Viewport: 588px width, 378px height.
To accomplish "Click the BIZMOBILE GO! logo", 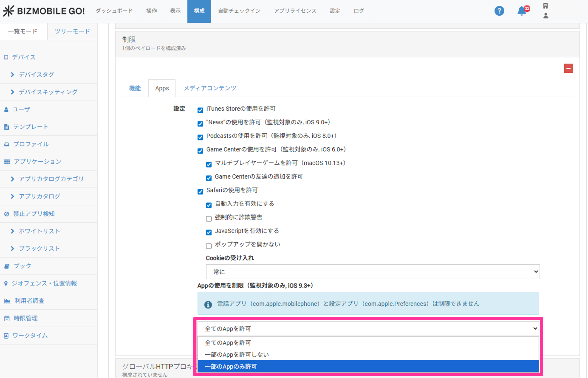I will pyautogui.click(x=44, y=11).
